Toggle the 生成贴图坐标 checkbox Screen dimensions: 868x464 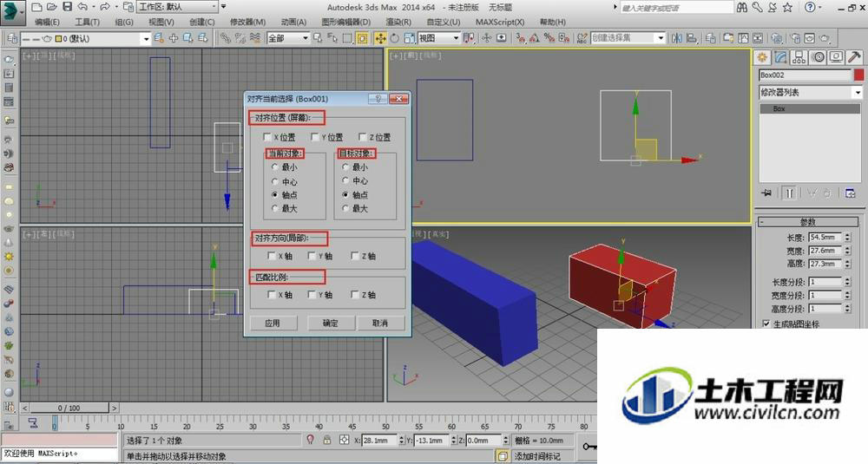[766, 323]
